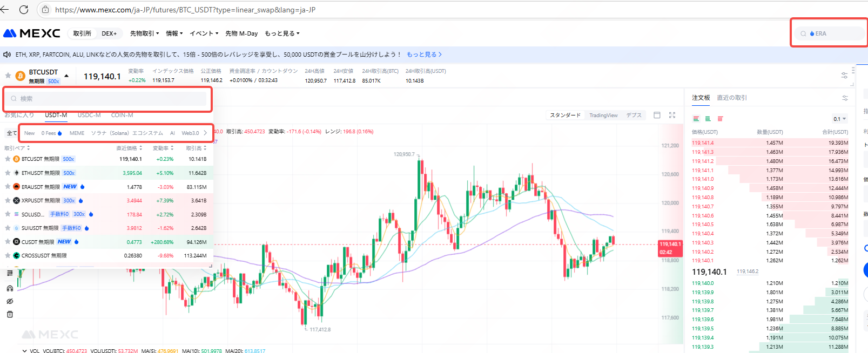Switch chart to TradingView
The height and width of the screenshot is (353, 868).
(603, 116)
